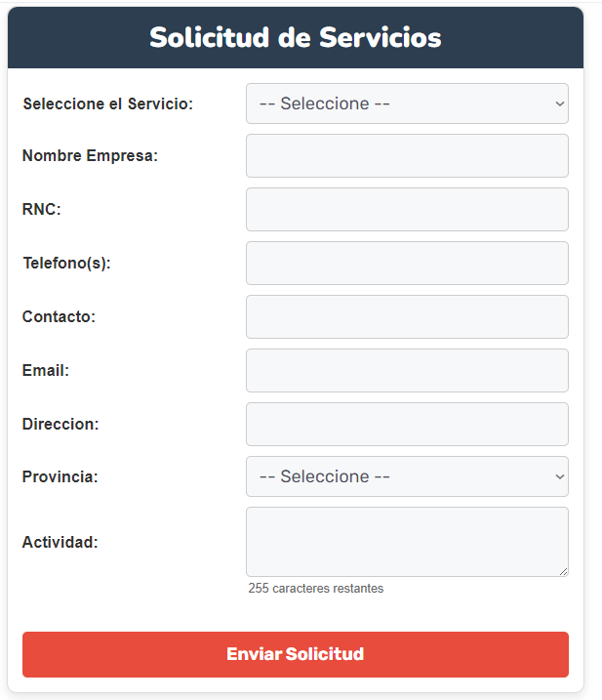This screenshot has width=602, height=700.
Task: Focus the Direccion text field
Action: pyautogui.click(x=407, y=424)
